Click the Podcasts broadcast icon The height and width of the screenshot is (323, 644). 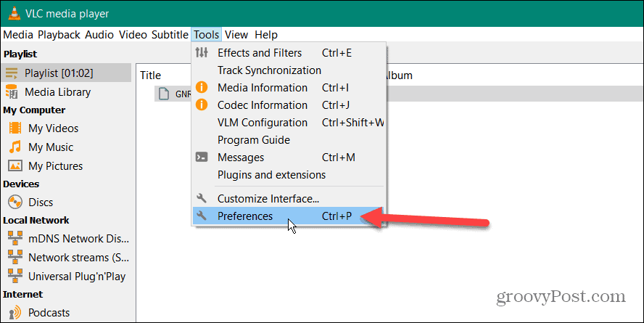pyautogui.click(x=15, y=313)
